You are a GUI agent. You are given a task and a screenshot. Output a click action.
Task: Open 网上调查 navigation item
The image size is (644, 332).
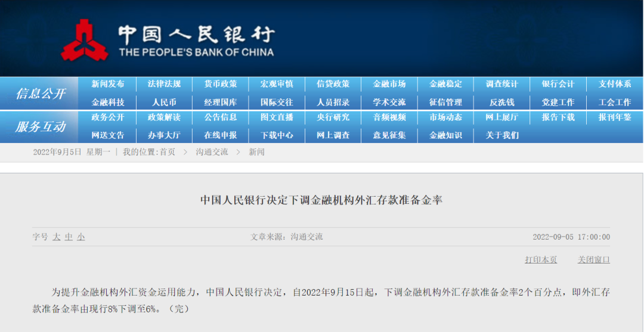(x=333, y=135)
